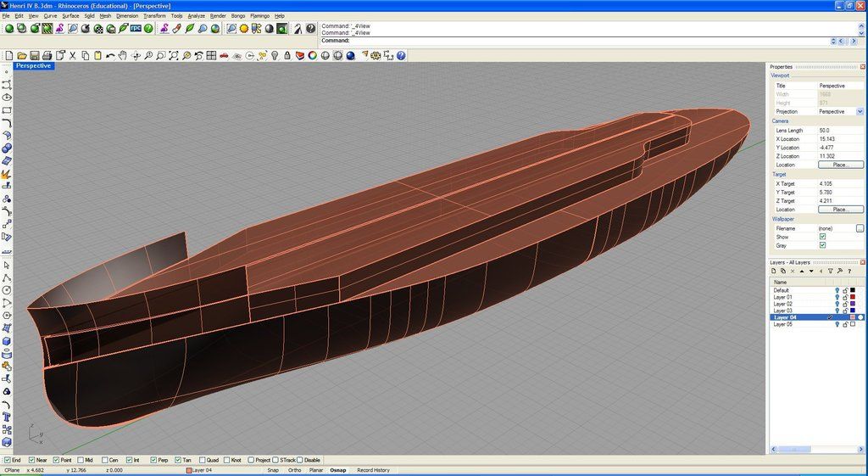Select the Text tool in left sidebar
This screenshot has width=868, height=476.
coord(7,417)
